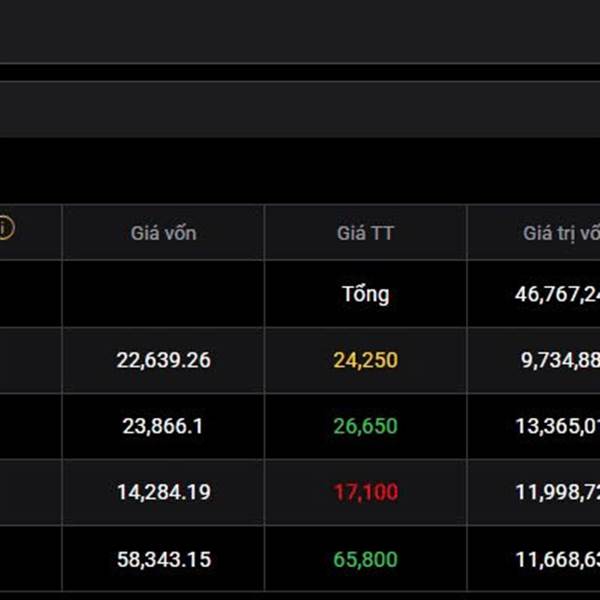Click green market price 65,800
Viewport: 600px width, 600px height.
365,559
